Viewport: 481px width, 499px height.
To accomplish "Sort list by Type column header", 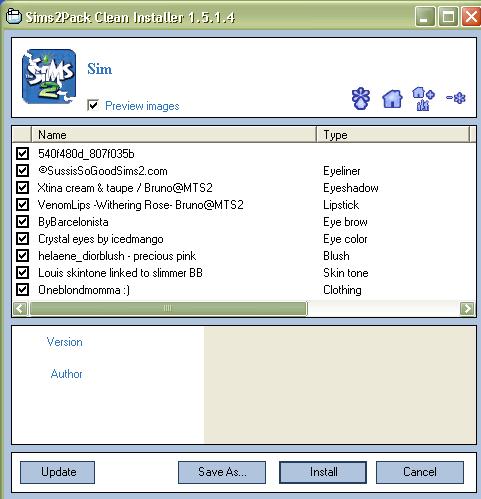I will [393, 135].
